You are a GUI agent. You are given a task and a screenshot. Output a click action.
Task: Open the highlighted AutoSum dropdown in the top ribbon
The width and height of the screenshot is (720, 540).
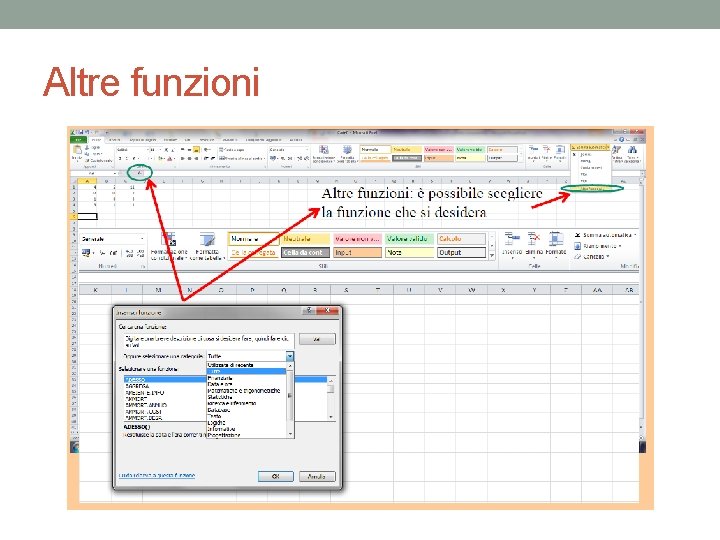pos(607,147)
